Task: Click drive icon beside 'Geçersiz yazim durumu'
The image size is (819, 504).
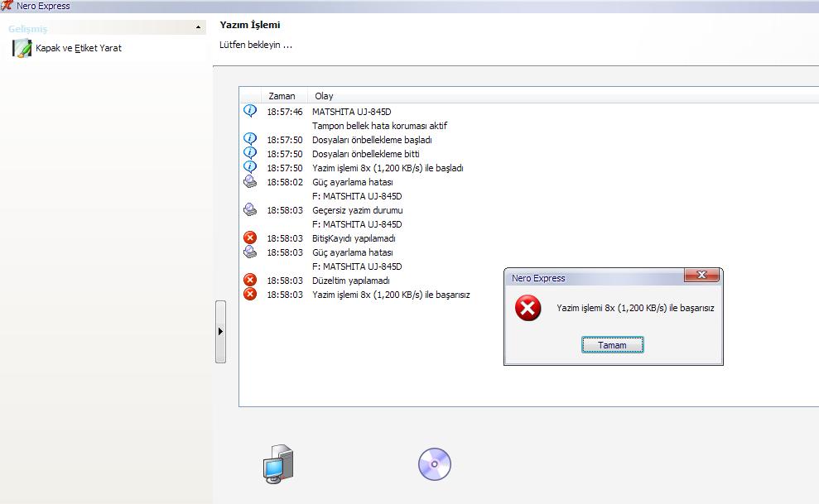Action: click(250, 209)
